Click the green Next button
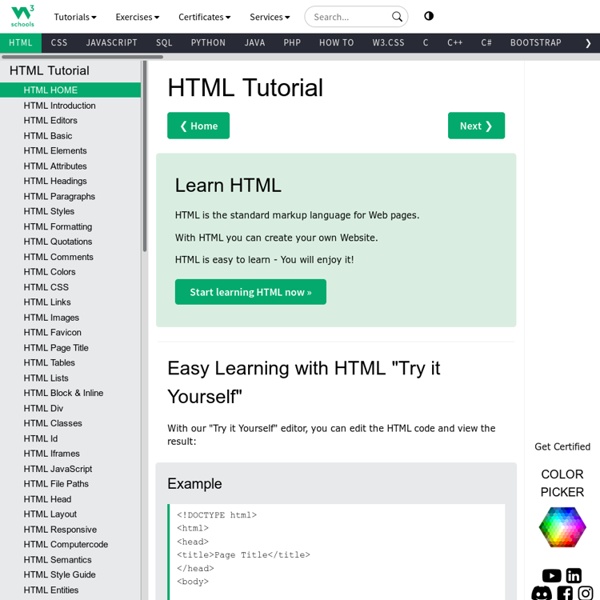The width and height of the screenshot is (600, 600). [476, 126]
